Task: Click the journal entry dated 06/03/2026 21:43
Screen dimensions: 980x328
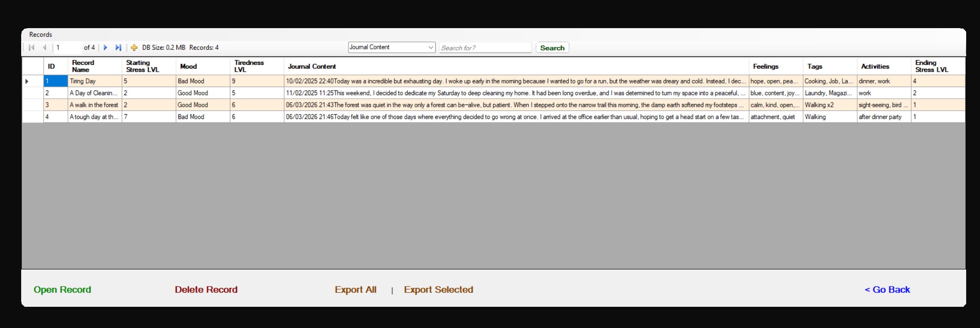Action: point(516,105)
